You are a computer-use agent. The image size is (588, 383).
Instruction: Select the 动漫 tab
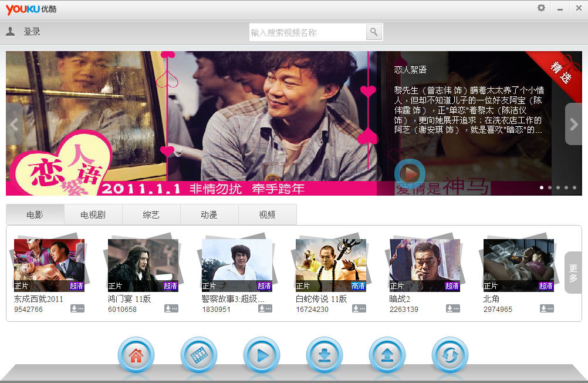click(209, 215)
